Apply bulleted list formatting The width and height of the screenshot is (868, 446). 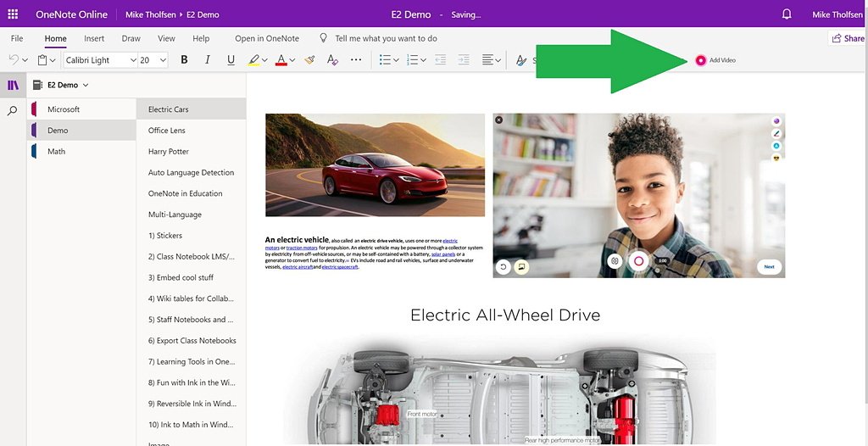(x=386, y=60)
